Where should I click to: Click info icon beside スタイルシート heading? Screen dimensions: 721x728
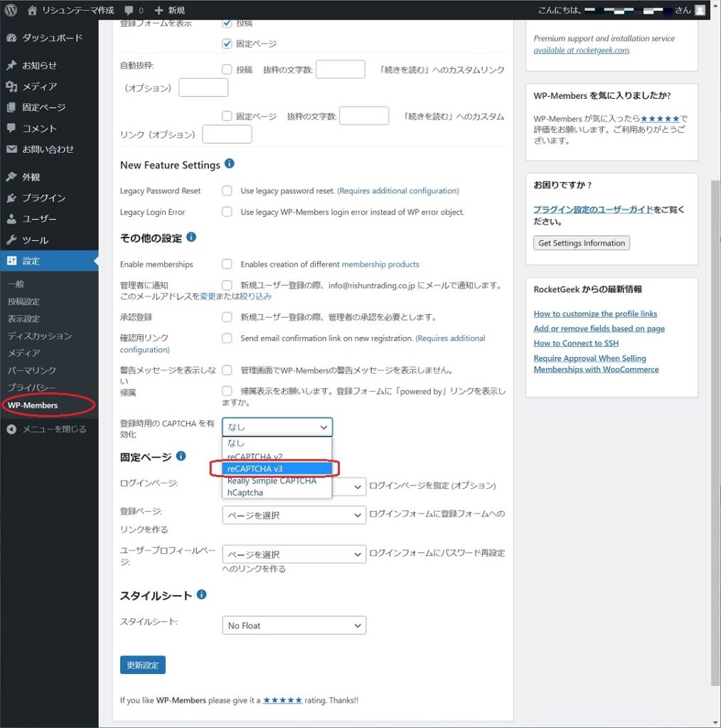201,594
